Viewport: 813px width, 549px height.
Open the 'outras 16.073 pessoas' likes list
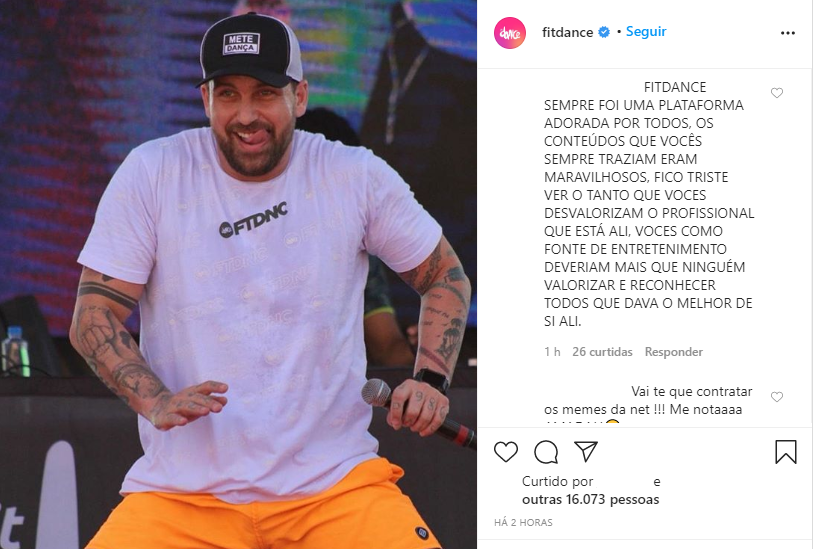(591, 500)
